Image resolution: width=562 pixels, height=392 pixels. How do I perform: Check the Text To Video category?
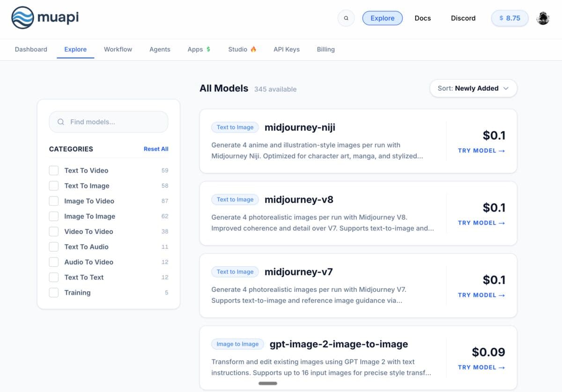click(x=54, y=170)
